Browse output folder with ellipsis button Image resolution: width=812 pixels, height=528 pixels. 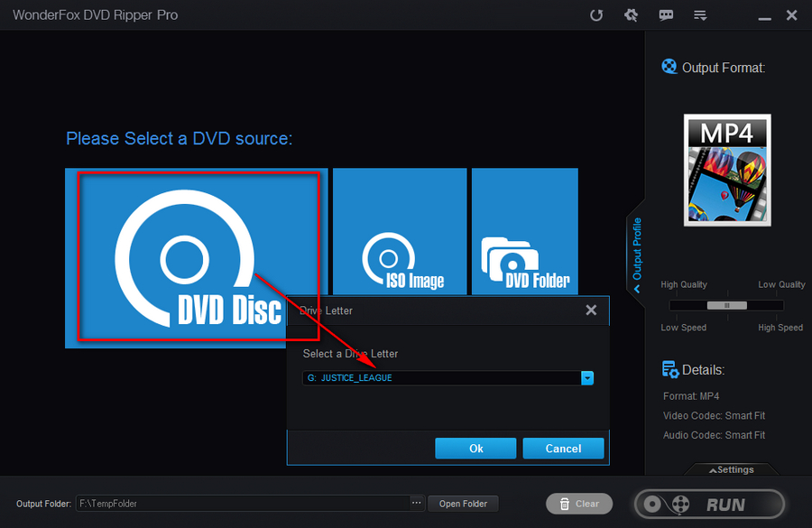(x=416, y=503)
